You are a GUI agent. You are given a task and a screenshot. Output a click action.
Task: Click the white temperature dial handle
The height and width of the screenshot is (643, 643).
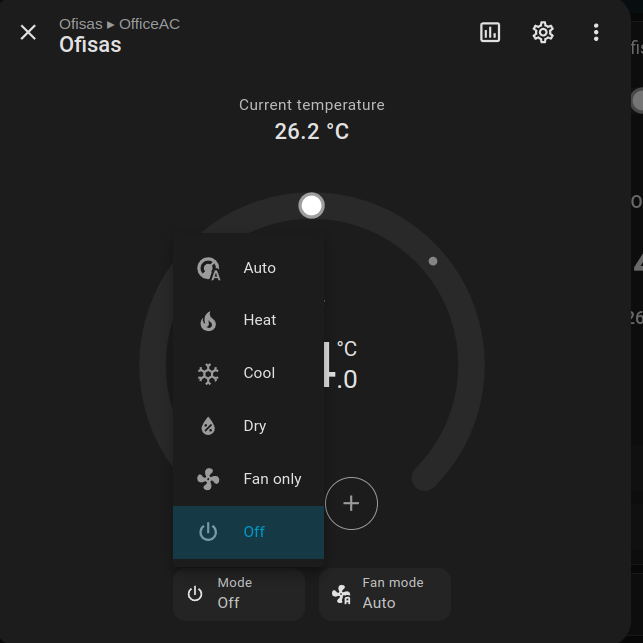pyautogui.click(x=311, y=205)
